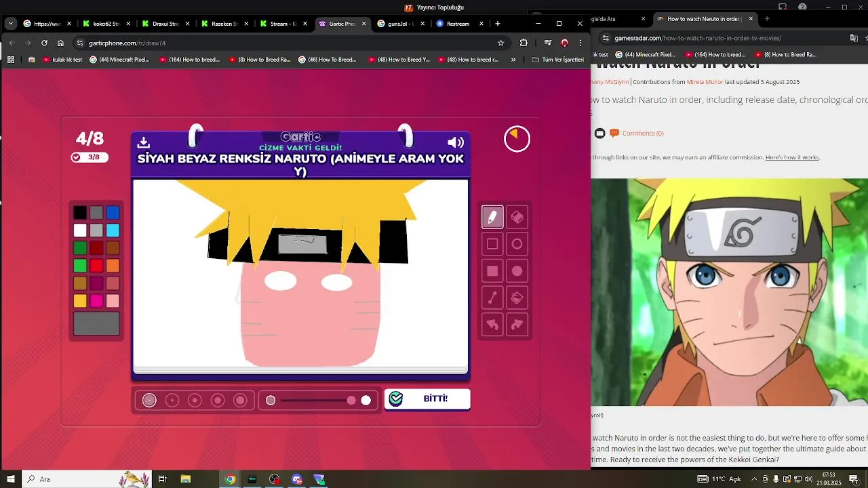Pick the yellow color swatch
The image size is (868, 488).
pyautogui.click(x=80, y=301)
